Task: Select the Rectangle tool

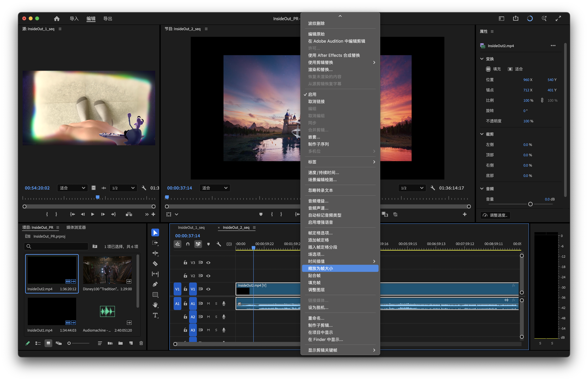Action: click(x=155, y=294)
